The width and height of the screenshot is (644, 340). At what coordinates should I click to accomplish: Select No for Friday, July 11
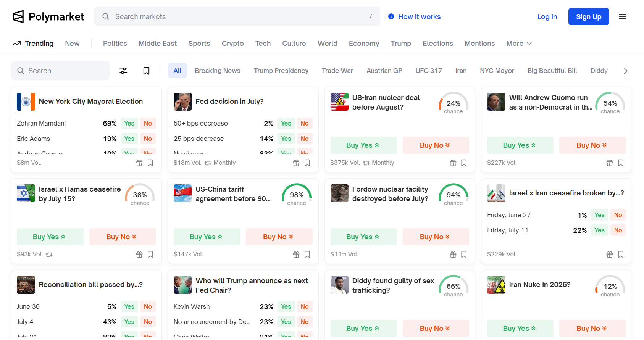tap(618, 230)
